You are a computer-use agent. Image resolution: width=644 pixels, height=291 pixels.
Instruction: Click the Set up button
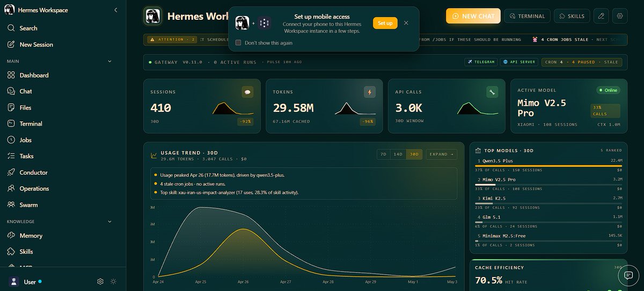(385, 23)
